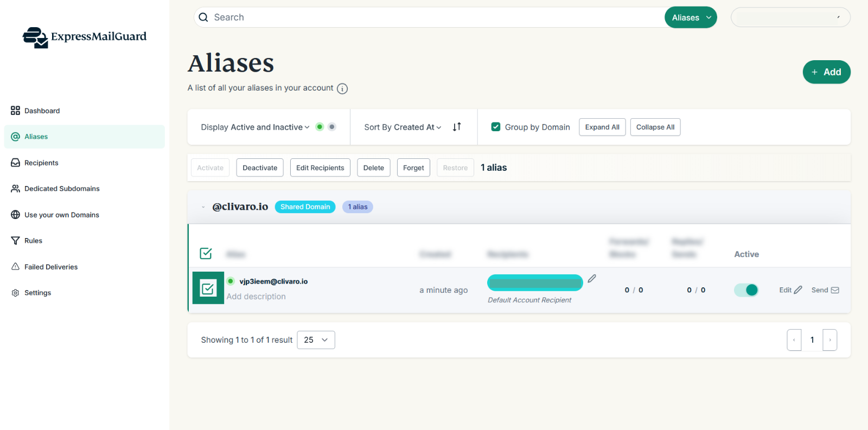This screenshot has height=430, width=868.
Task: Click Edit link for vjp3ieem alias
Action: (x=790, y=290)
